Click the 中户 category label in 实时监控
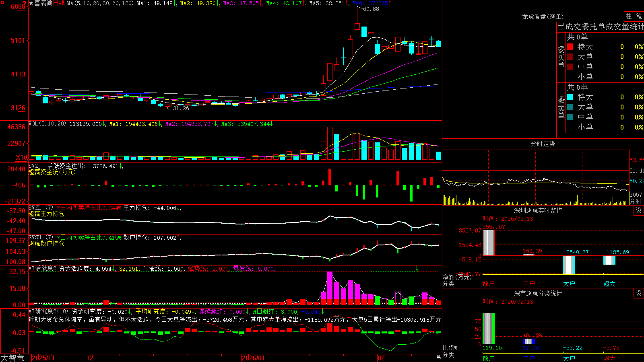The width and height of the screenshot is (644, 362). click(x=529, y=284)
